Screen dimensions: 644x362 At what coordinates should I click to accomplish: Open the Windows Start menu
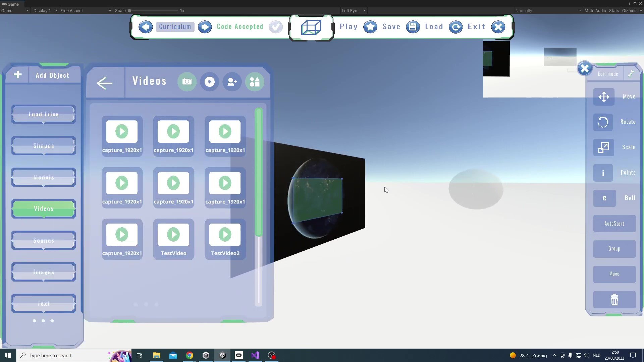tap(8, 355)
